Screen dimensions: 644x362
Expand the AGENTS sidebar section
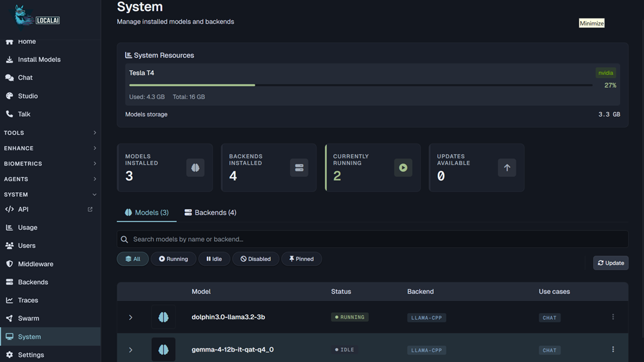click(50, 179)
